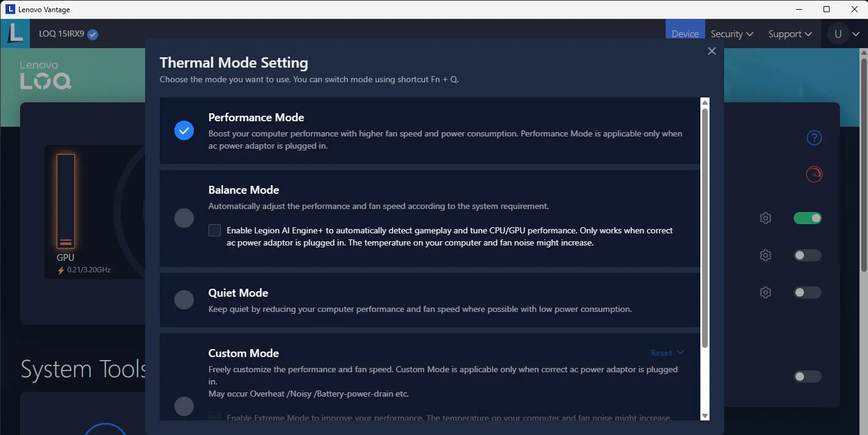
Task: Close the Thermal Mode Setting dialog
Action: point(711,51)
